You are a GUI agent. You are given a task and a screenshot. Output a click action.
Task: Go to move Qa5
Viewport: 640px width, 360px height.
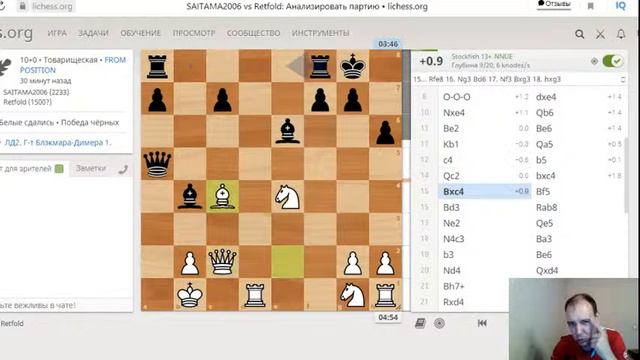(544, 144)
